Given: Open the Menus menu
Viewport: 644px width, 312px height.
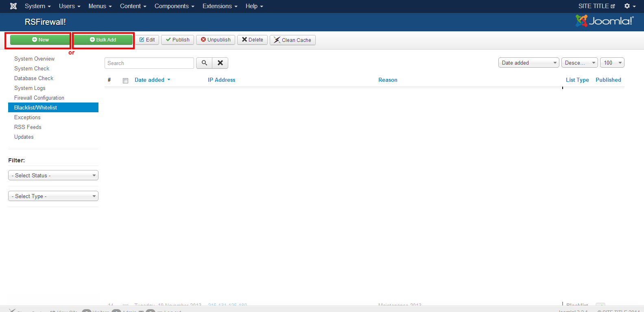Looking at the screenshot, I should 100,6.
